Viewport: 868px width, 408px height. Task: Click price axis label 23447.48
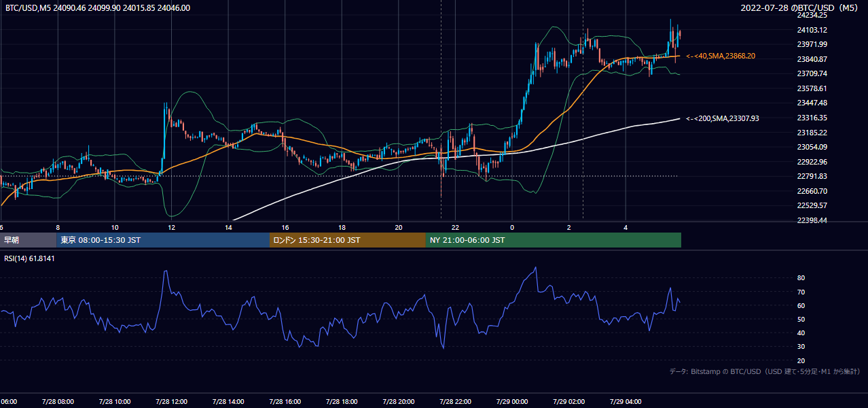[812, 103]
